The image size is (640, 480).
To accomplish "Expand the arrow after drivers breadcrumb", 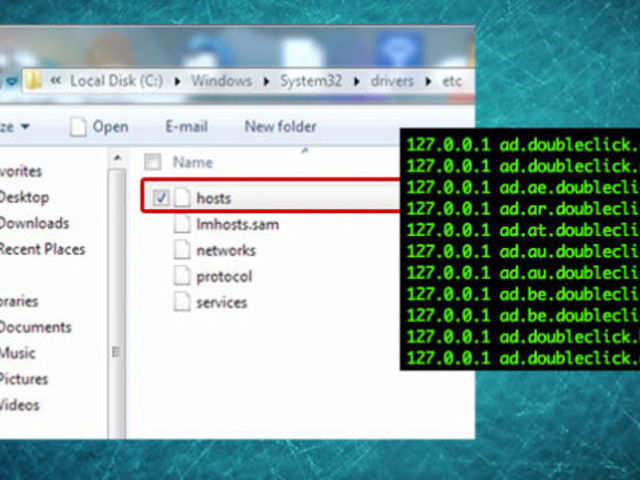I will [428, 82].
